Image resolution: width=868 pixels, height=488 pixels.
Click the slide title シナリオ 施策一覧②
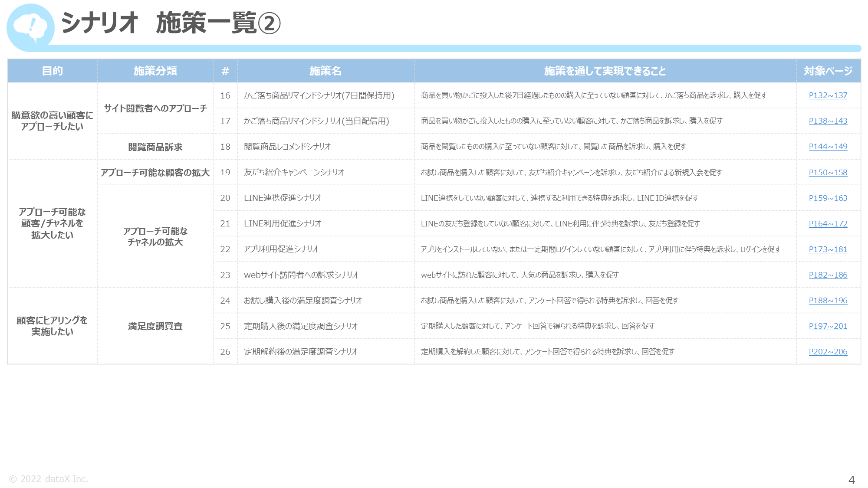171,23
